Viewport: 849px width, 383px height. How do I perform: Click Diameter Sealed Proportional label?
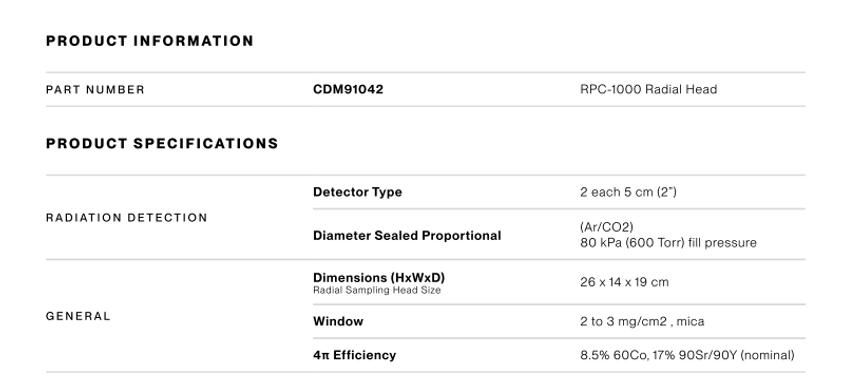coord(407,236)
